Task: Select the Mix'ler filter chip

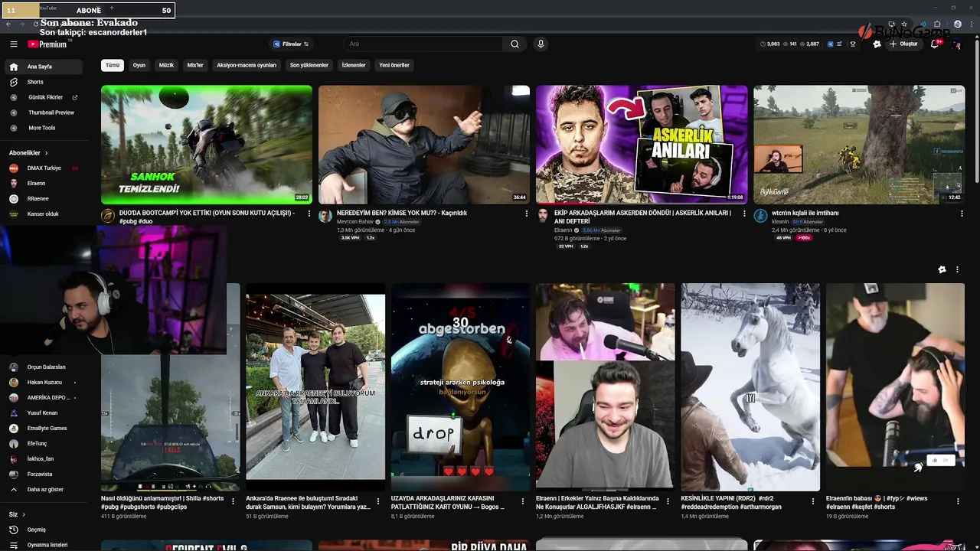Action: pos(195,65)
